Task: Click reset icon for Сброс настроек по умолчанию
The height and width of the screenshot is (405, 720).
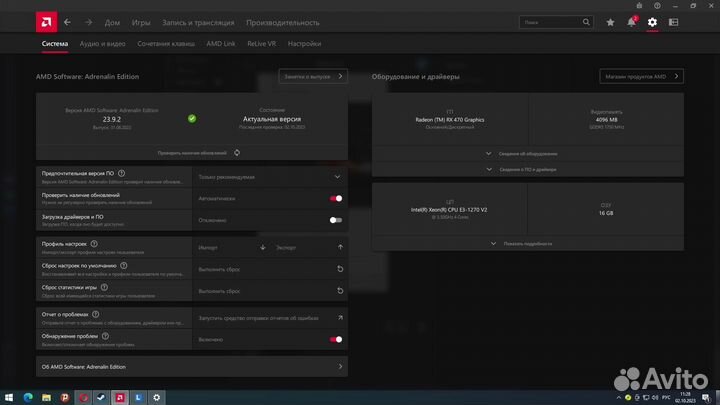Action: click(x=340, y=269)
